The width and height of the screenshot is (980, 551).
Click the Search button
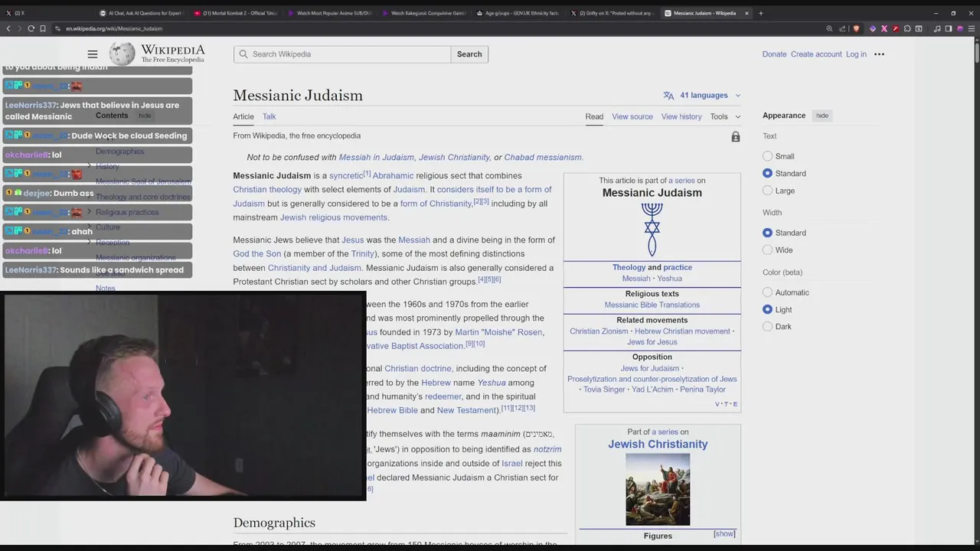point(469,54)
